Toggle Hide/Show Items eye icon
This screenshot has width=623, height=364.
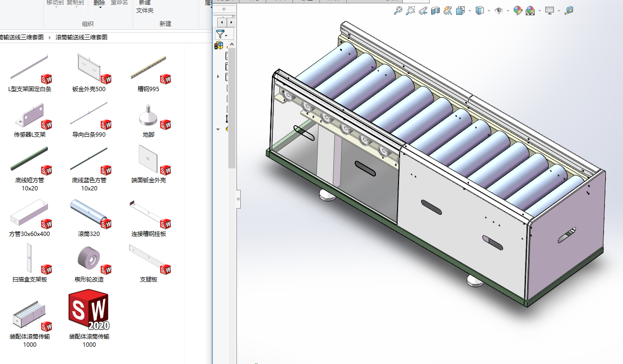click(499, 11)
